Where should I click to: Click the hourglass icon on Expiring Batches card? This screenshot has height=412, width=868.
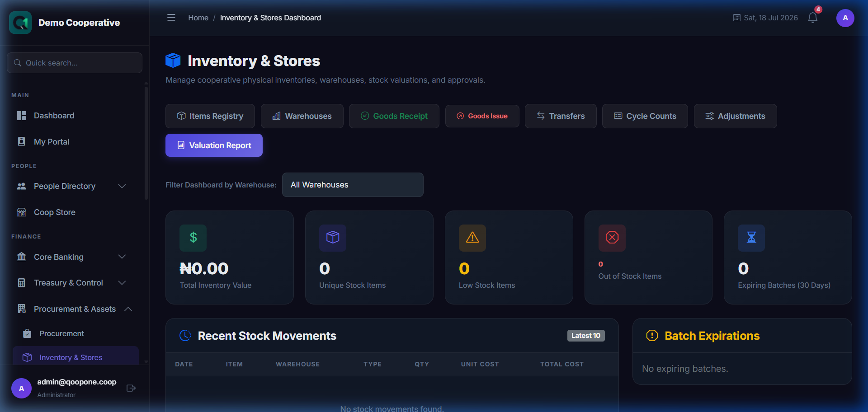(751, 238)
